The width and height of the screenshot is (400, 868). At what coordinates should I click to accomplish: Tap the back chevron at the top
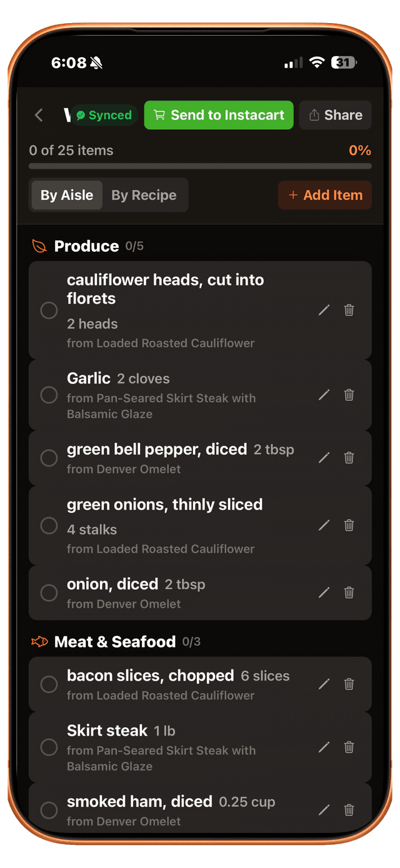click(39, 115)
